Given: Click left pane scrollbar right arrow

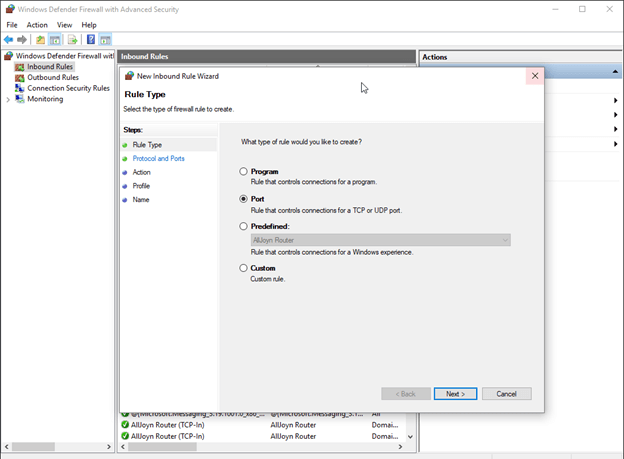Looking at the screenshot, I should 109,447.
